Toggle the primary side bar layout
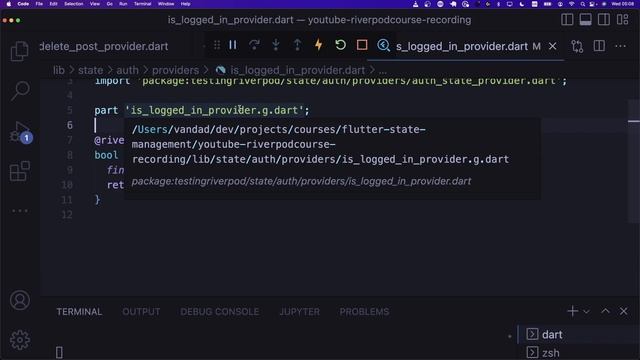This screenshot has height=360, width=640. (x=567, y=20)
